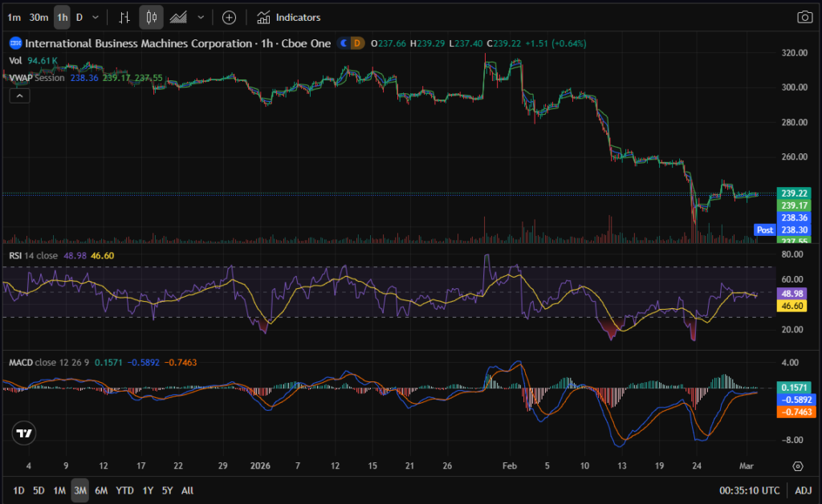
Task: Switch to the 1m interval
Action: coord(14,17)
